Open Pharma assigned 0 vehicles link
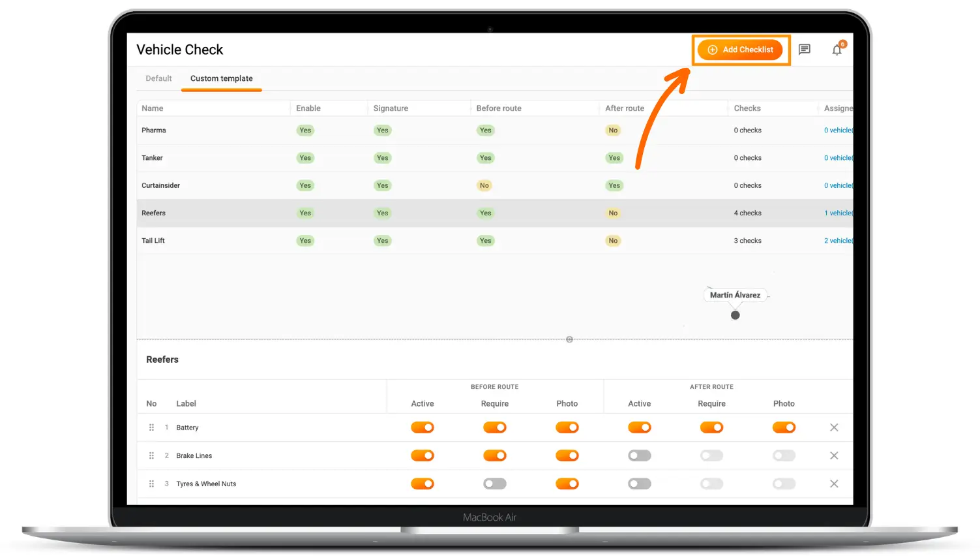 coord(839,131)
